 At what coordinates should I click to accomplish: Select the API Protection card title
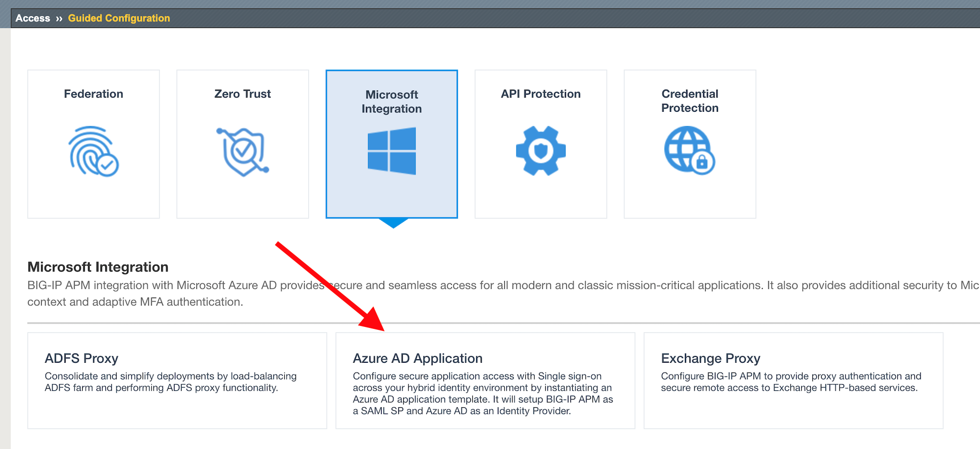pos(540,94)
